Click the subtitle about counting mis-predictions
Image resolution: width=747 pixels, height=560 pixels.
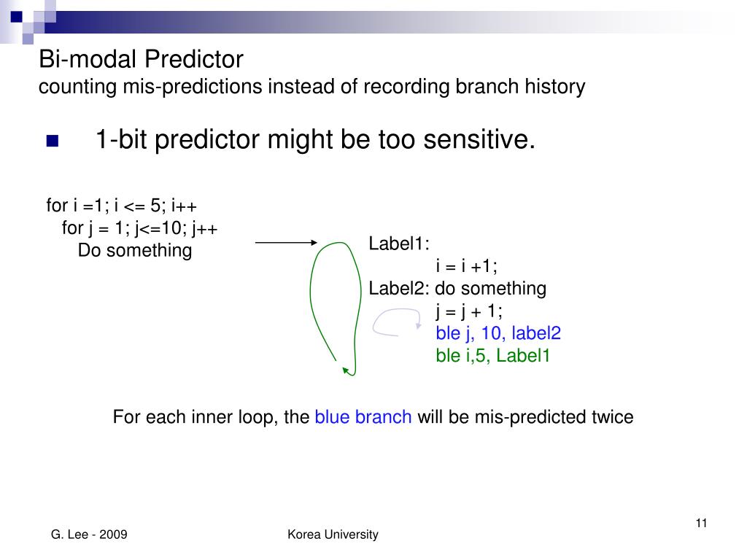coord(312,87)
